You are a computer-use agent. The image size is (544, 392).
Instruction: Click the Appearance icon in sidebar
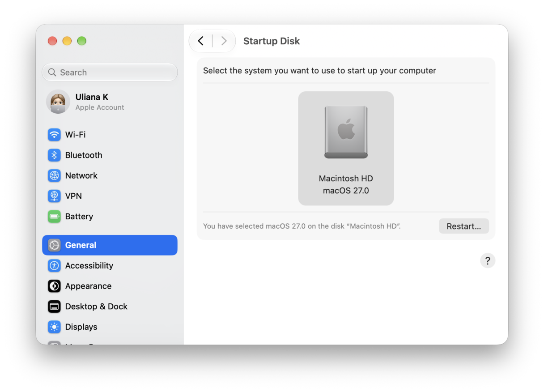coord(54,286)
